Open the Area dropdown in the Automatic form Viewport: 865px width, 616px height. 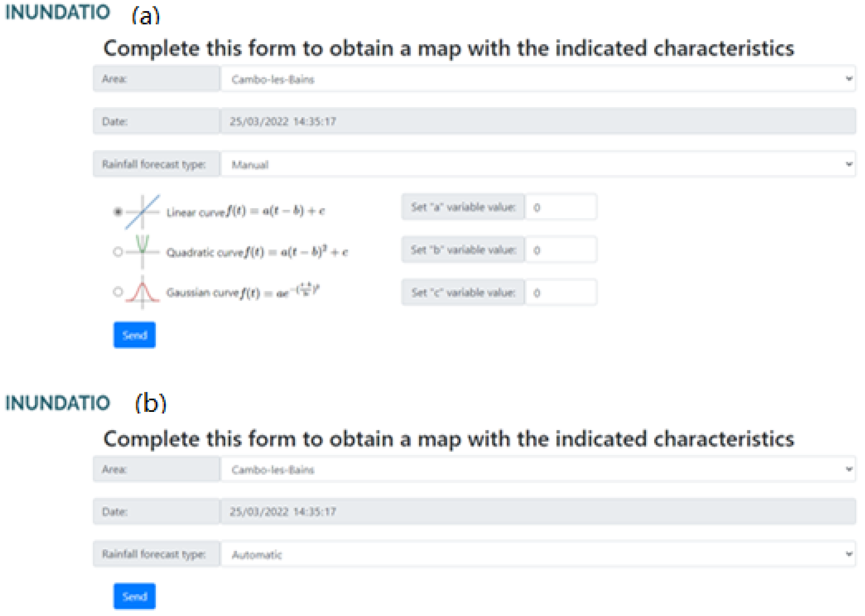[538, 469]
